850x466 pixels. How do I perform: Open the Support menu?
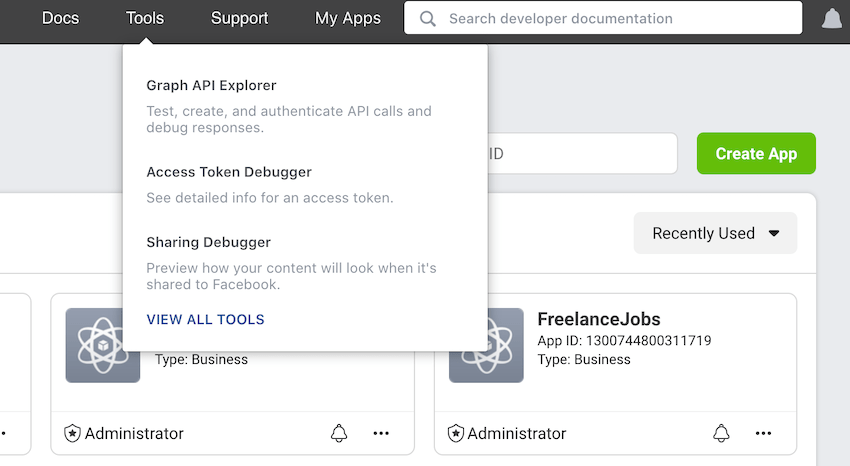point(240,18)
